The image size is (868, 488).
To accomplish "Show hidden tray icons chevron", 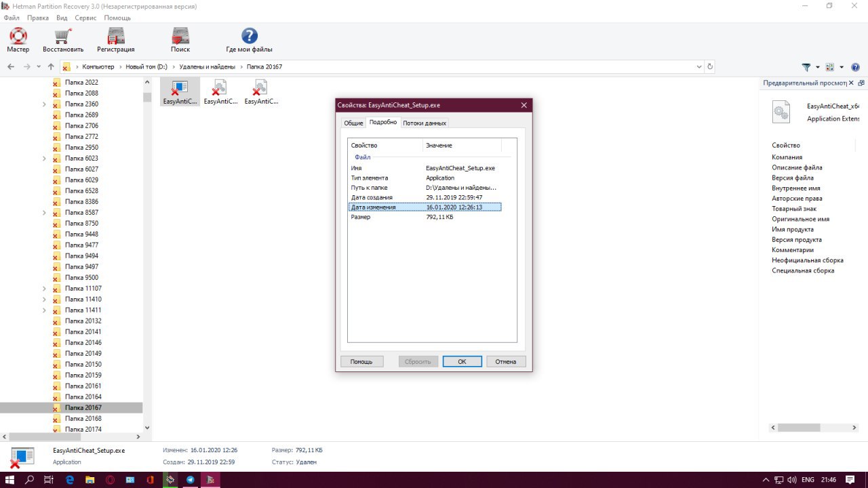I will [x=766, y=480].
